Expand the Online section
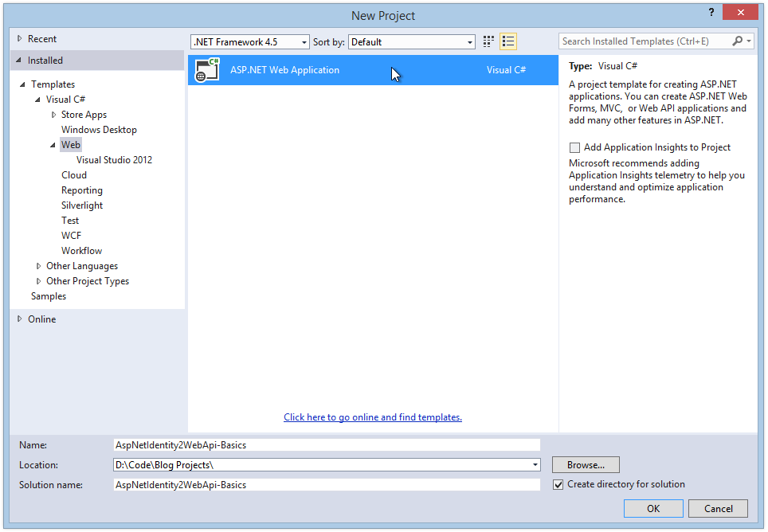The width and height of the screenshot is (768, 532). (19, 319)
